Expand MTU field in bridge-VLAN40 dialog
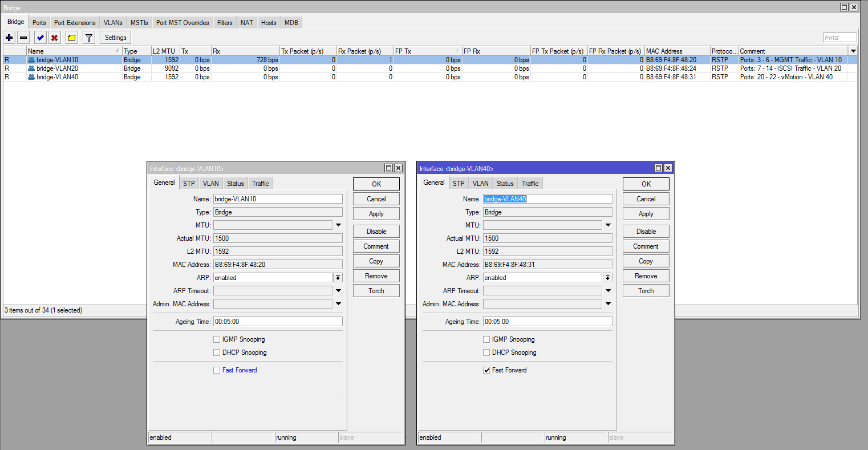The width and height of the screenshot is (868, 450). point(608,225)
